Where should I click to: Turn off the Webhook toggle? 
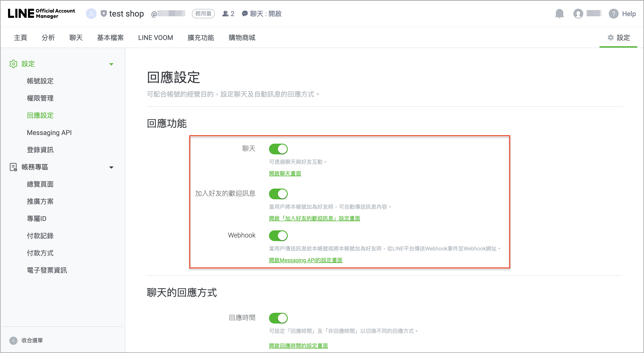coord(278,235)
